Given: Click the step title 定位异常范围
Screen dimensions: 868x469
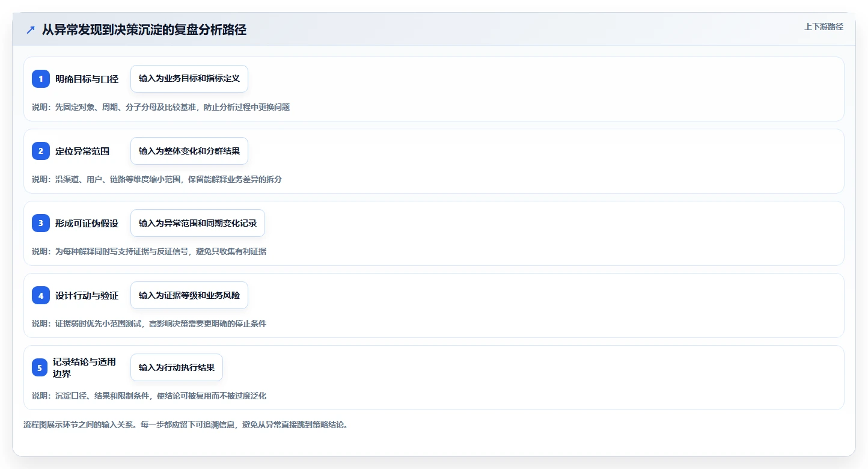Looking at the screenshot, I should coord(82,151).
